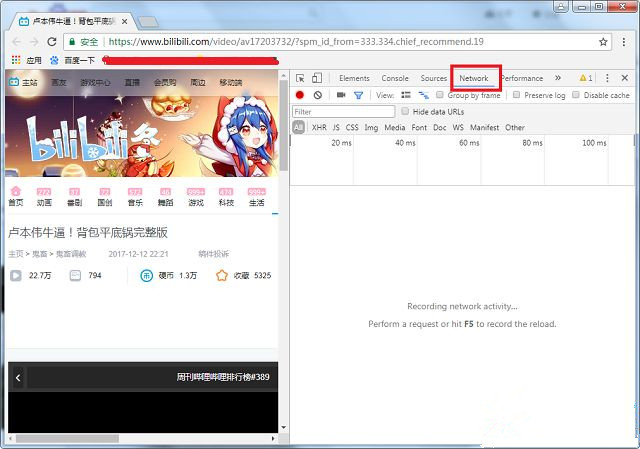Expand more DevTools tabs with the chevron

(x=557, y=78)
